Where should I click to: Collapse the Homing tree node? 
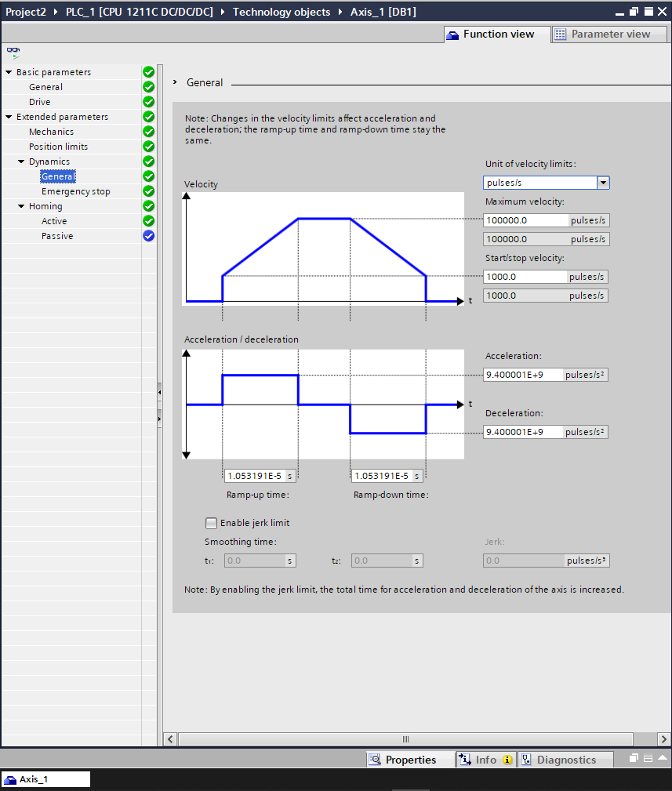(x=21, y=206)
